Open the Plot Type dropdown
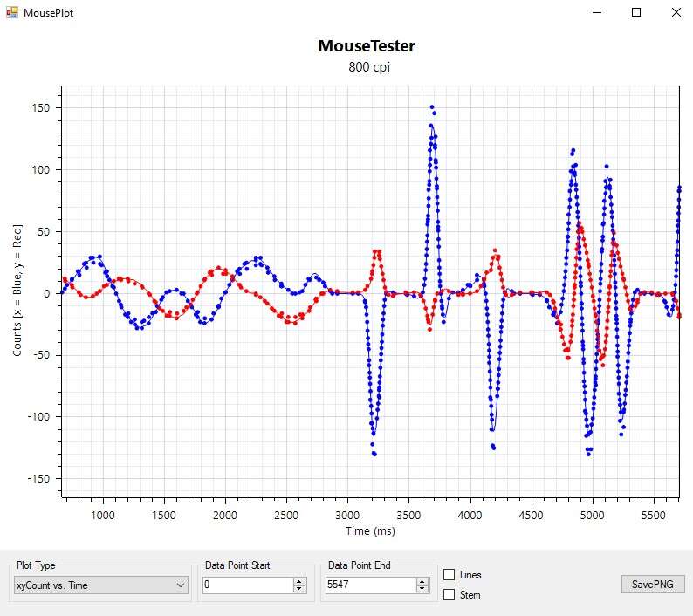 (100, 585)
